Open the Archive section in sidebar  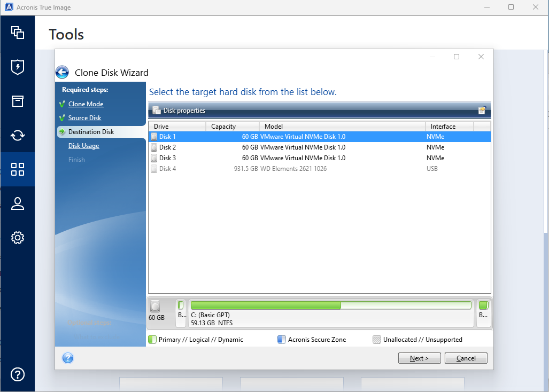click(18, 101)
